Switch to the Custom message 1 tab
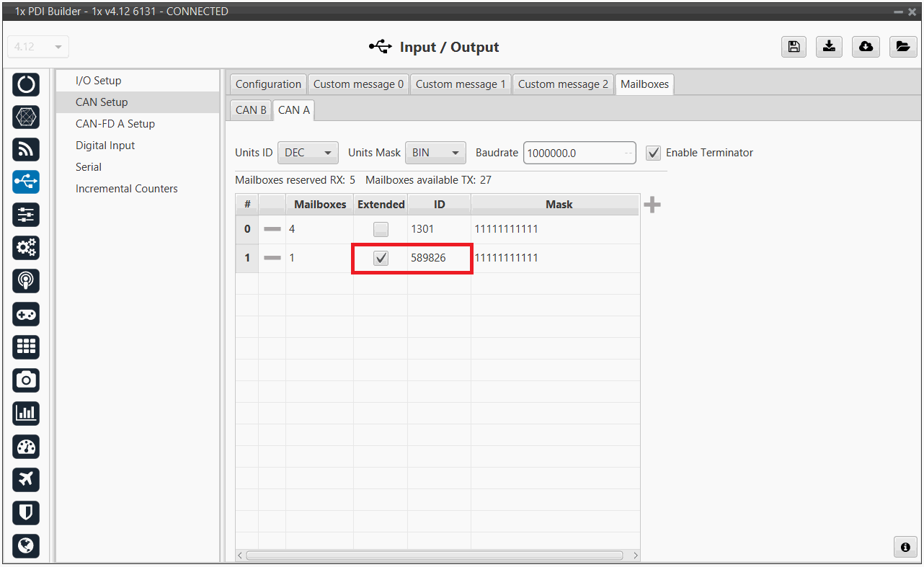 click(461, 84)
